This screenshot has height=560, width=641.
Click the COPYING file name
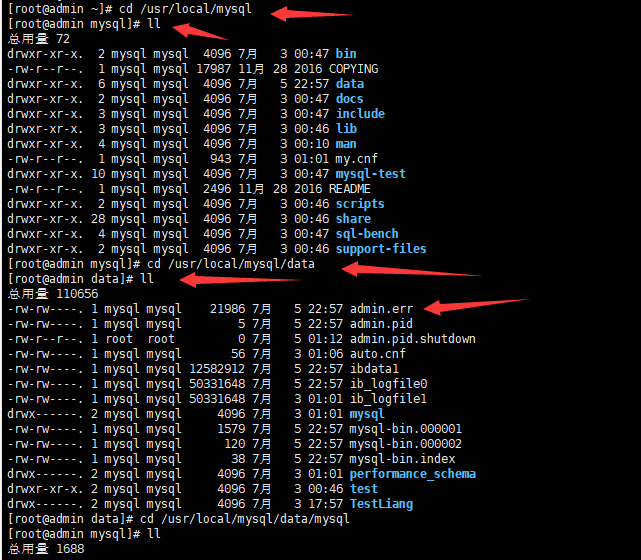click(354, 69)
